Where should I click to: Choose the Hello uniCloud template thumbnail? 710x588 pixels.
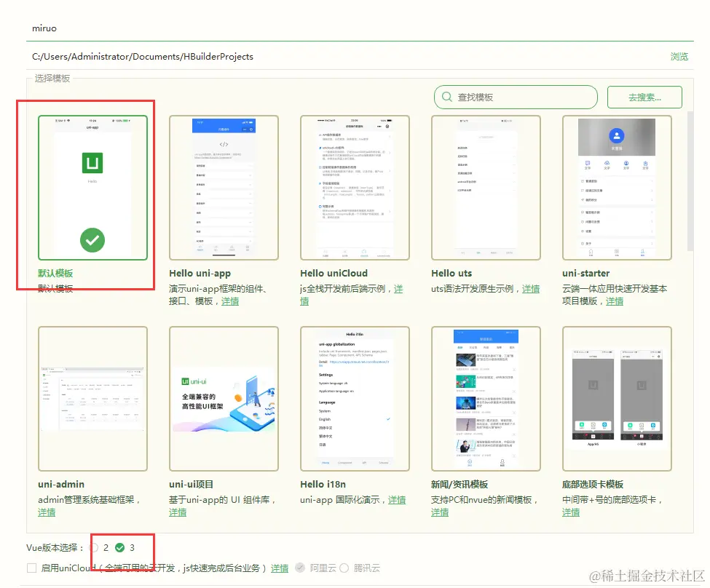355,188
